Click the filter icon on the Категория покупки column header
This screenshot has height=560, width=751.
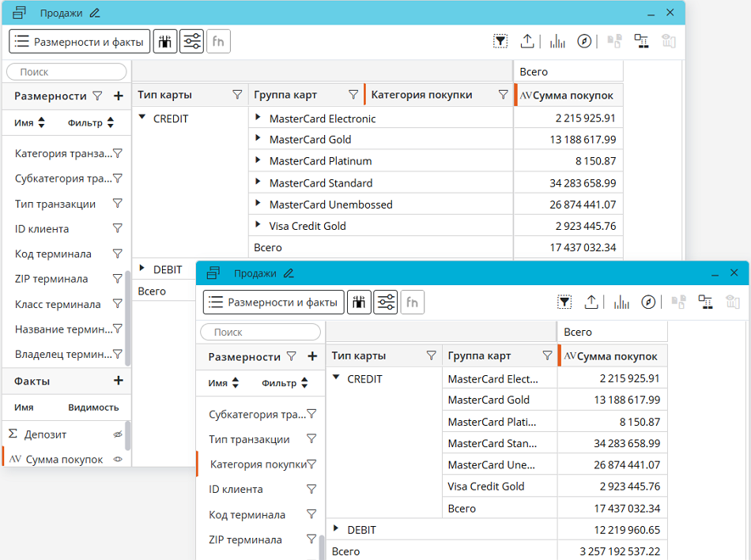click(503, 95)
